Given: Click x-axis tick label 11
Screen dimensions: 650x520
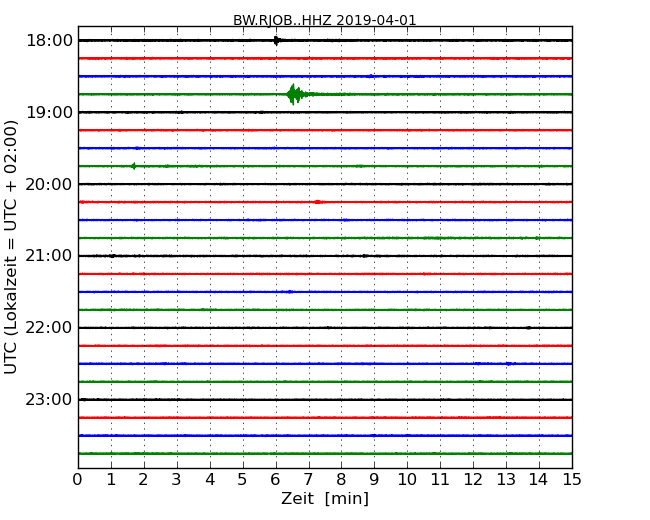Looking at the screenshot, I should point(440,479).
